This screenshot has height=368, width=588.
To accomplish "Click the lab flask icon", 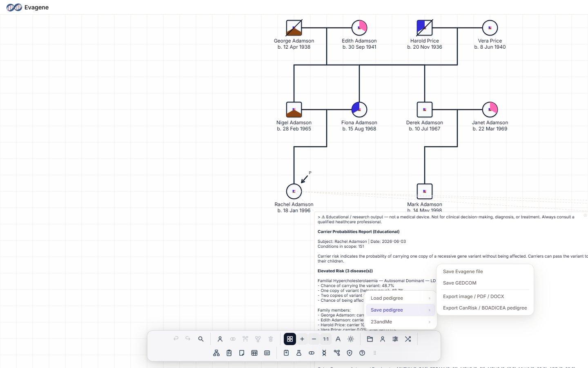I will 299,353.
